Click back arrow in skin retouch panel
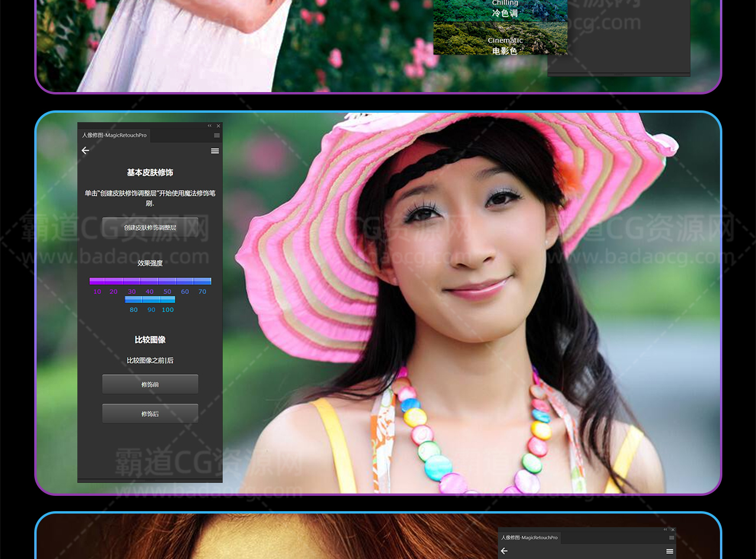The width and height of the screenshot is (756, 559). click(86, 151)
